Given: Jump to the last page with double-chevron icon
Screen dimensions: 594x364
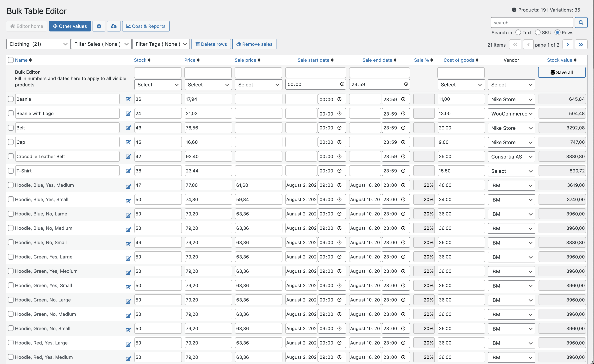Looking at the screenshot, I should [581, 44].
